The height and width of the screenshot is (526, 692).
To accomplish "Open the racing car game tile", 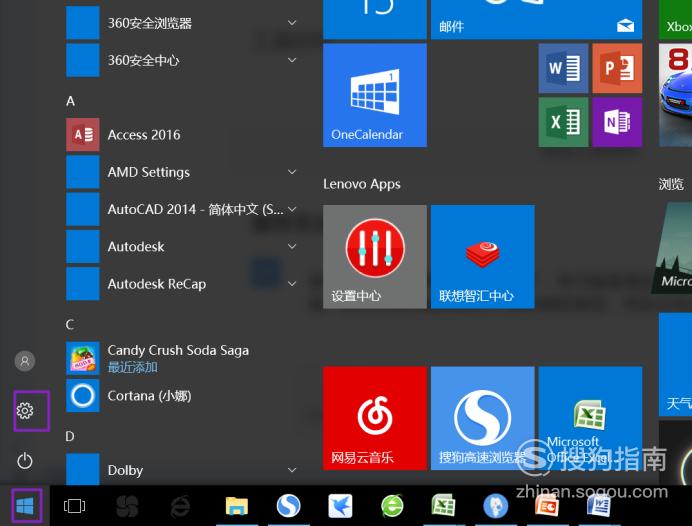I will coord(675,95).
